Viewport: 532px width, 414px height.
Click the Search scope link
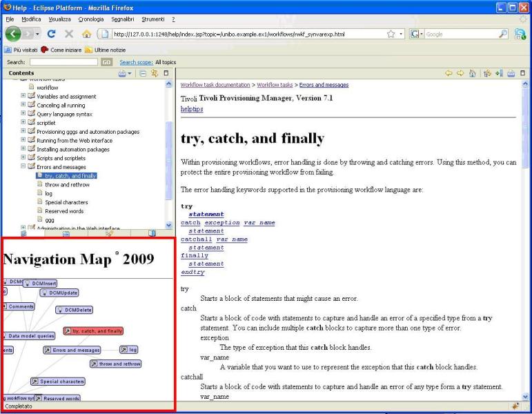coord(137,61)
